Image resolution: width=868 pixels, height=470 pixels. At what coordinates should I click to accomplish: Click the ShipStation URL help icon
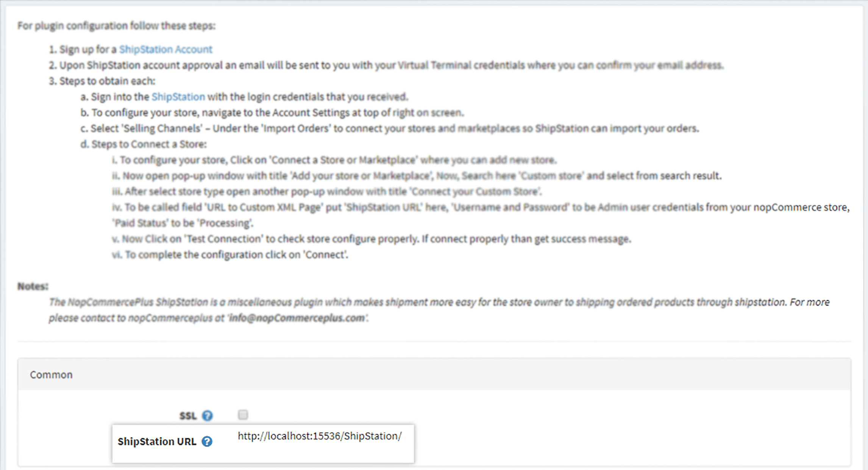[207, 442]
